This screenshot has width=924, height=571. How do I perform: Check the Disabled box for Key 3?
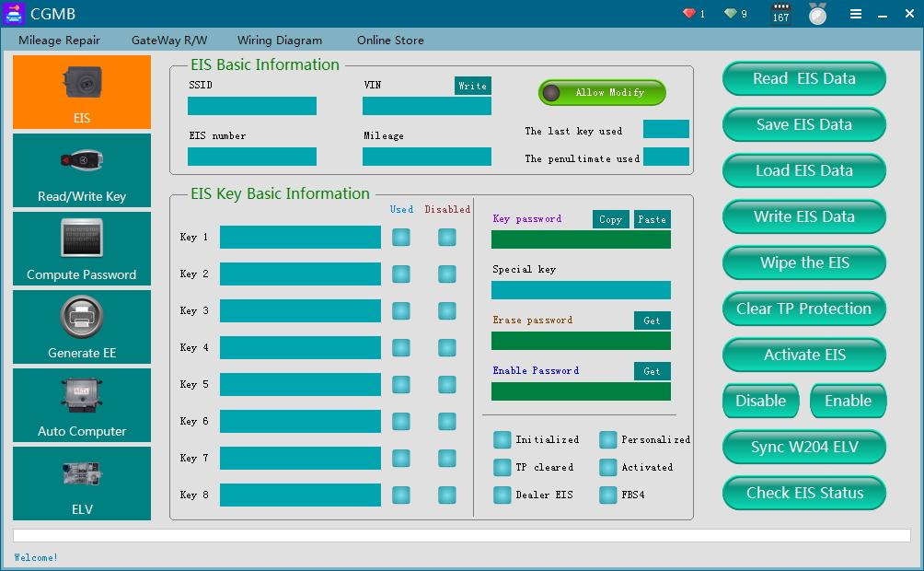coord(447,310)
